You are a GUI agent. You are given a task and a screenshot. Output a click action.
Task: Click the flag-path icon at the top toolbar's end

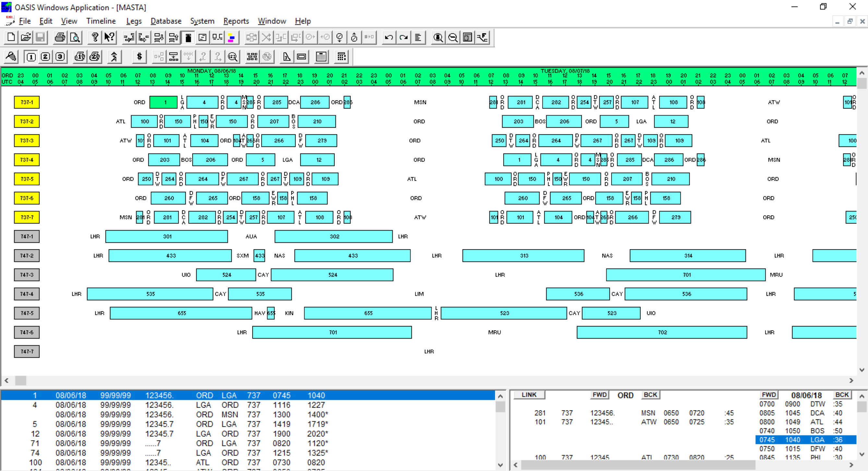(482, 37)
